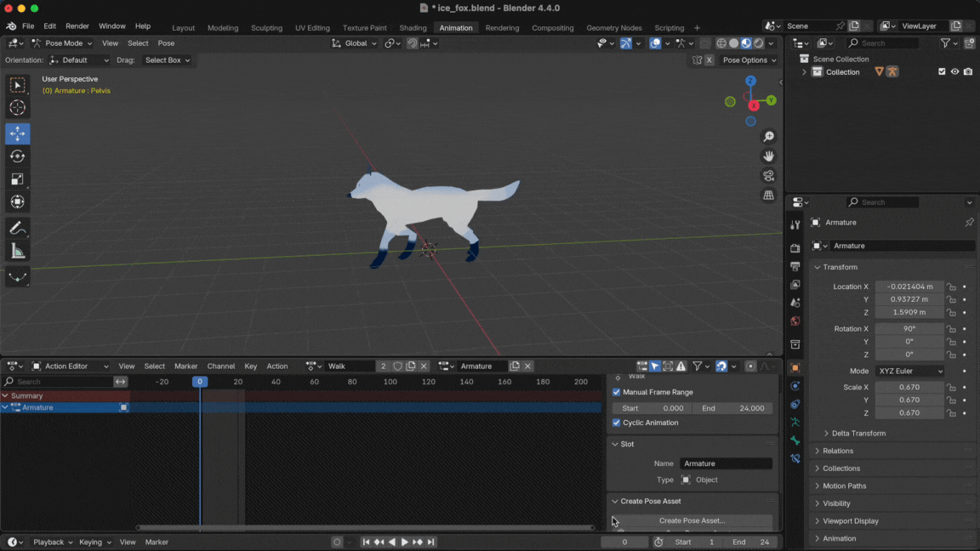The image size is (980, 551).
Task: Toggle X-axis mirror in pose options
Action: (x=709, y=60)
